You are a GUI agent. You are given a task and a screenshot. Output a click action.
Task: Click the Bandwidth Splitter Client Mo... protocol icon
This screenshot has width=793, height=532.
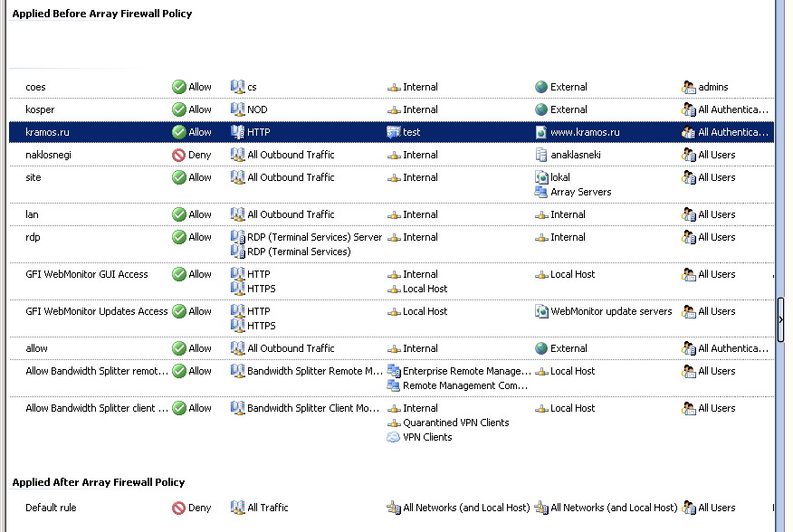click(x=238, y=408)
